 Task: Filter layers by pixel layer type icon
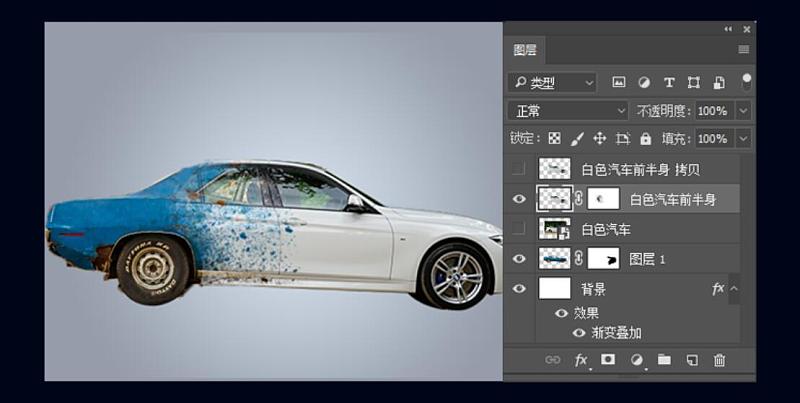(x=618, y=82)
